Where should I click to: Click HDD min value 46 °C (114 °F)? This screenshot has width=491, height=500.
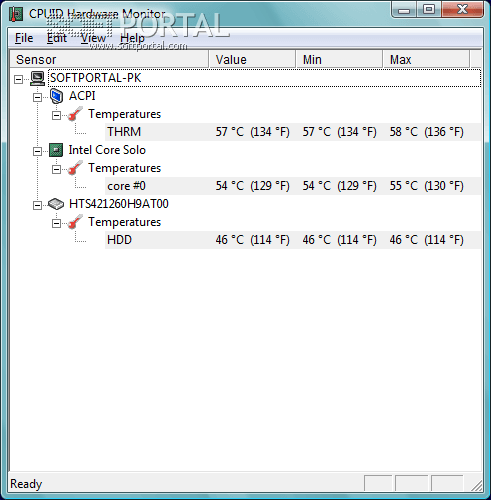tap(339, 240)
